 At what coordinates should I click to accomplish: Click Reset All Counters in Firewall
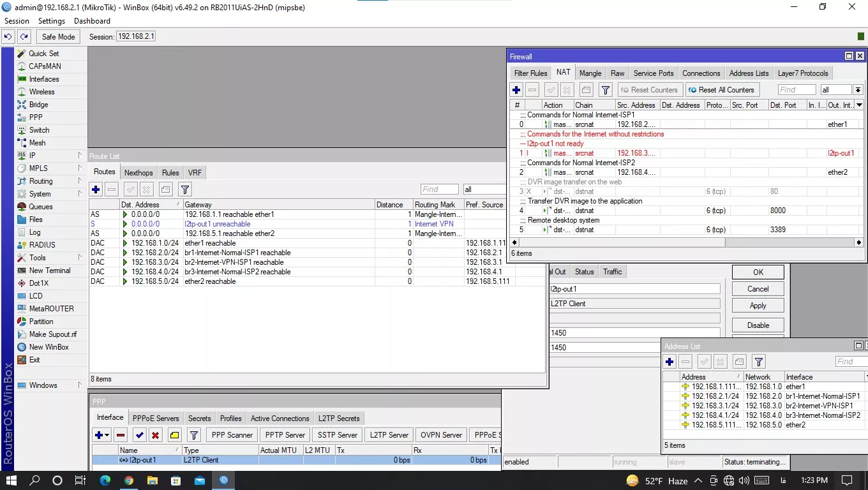(x=722, y=90)
